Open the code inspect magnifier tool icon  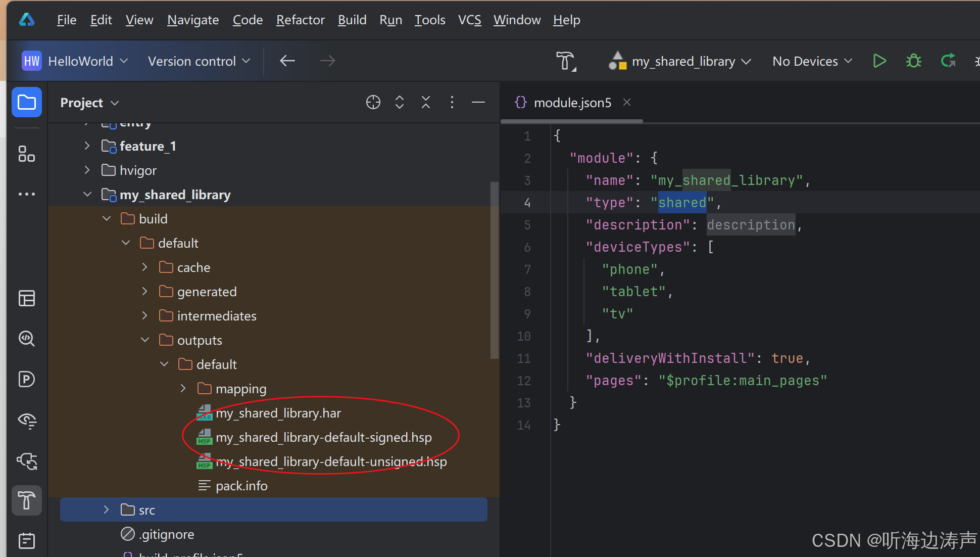pyautogui.click(x=27, y=339)
